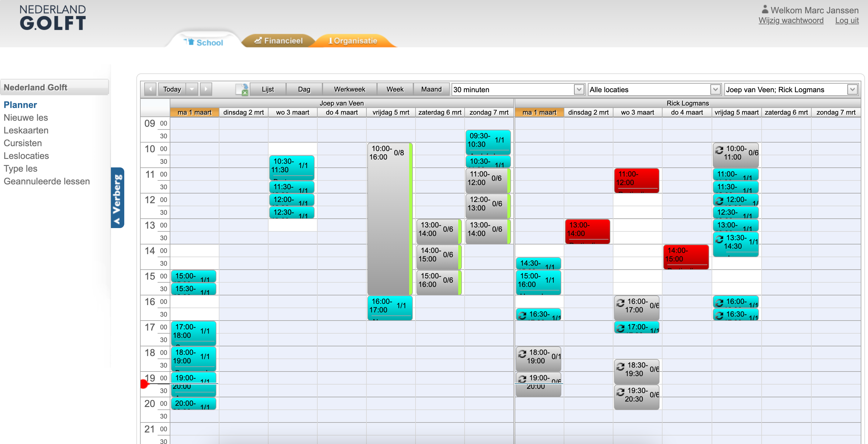Open Leslocaties in sidebar
The image size is (868, 444).
tap(26, 156)
